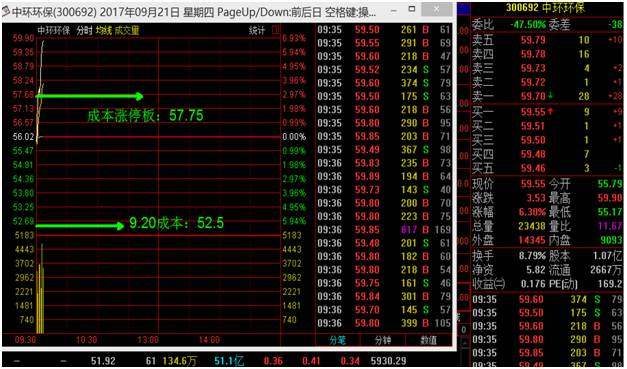Click the 09:30 time axis label
The image size is (627, 369).
pos(25,340)
